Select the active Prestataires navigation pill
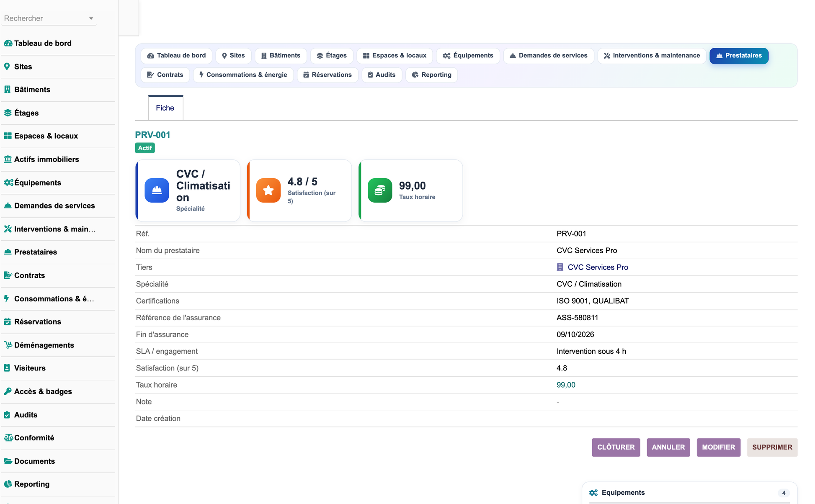Image resolution: width=815 pixels, height=504 pixels. pos(739,56)
